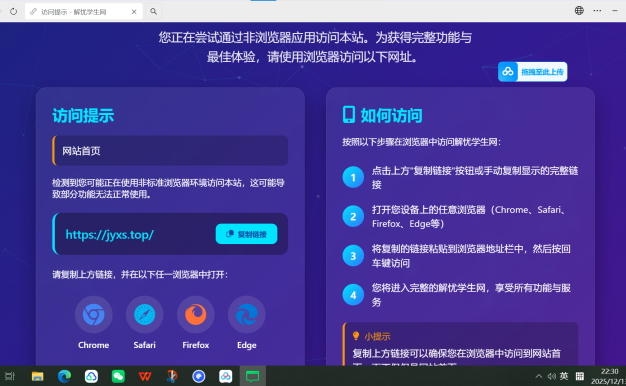The image size is (626, 386).
Task: Toggle the 英 input language indicator
Action: pos(564,376)
